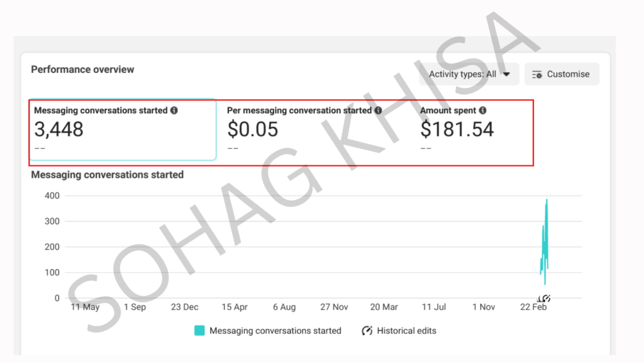Click historical edits marker icon on chart axis
Viewport: 644px width, 362px height.
pos(544,298)
